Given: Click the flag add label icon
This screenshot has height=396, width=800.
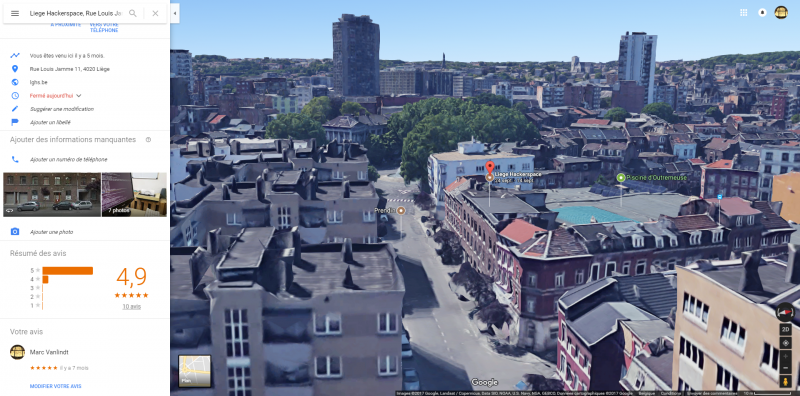Looking at the screenshot, I should (x=15, y=122).
